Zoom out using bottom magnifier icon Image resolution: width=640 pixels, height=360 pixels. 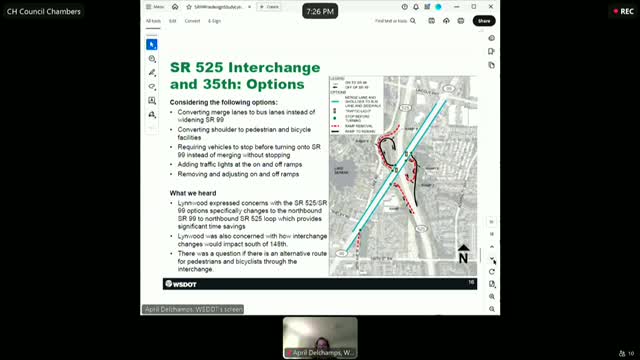(491, 309)
